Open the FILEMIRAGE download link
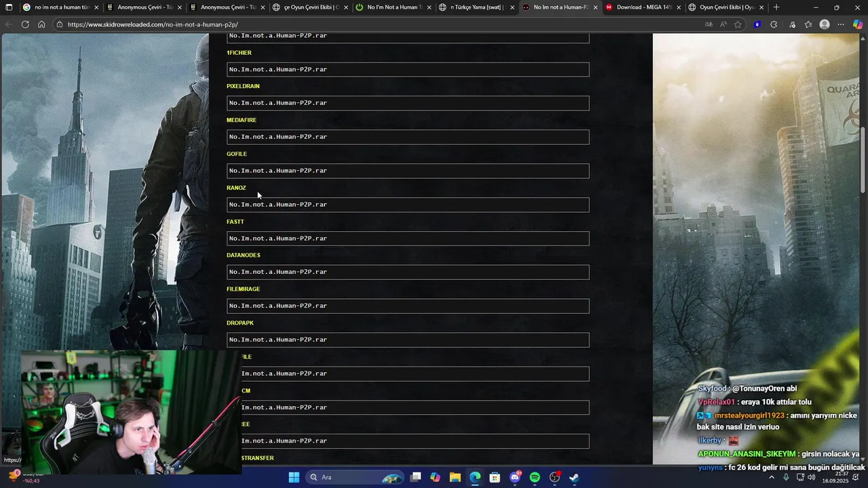The height and width of the screenshot is (488, 868). [x=243, y=289]
